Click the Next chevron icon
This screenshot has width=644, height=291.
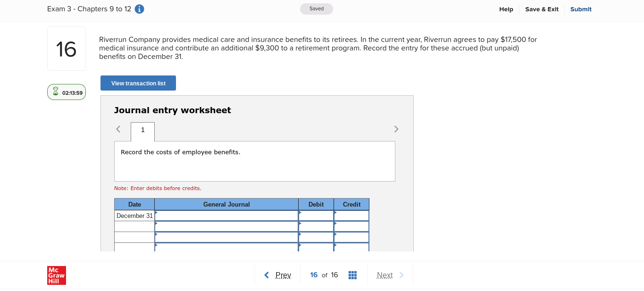coord(401,275)
